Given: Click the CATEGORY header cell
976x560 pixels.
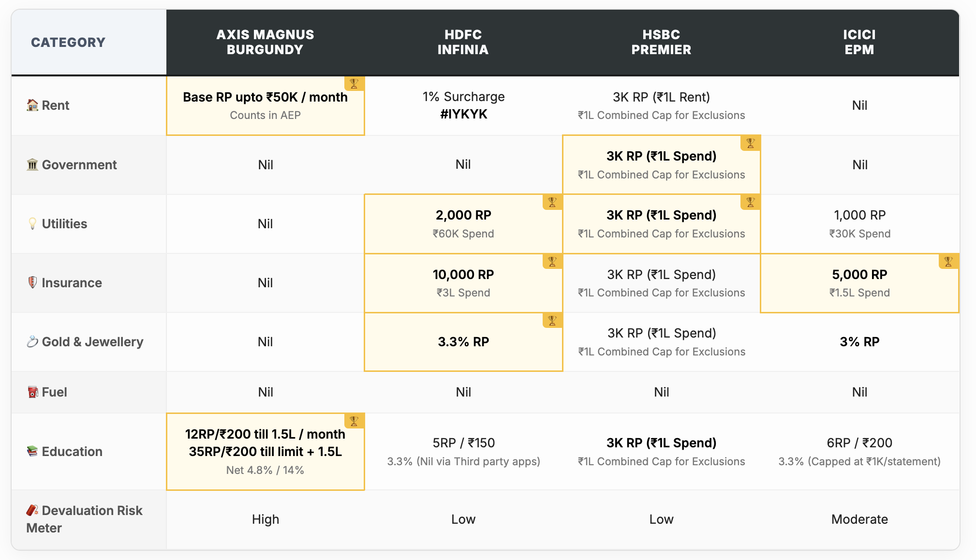Looking at the screenshot, I should pyautogui.click(x=68, y=43).
